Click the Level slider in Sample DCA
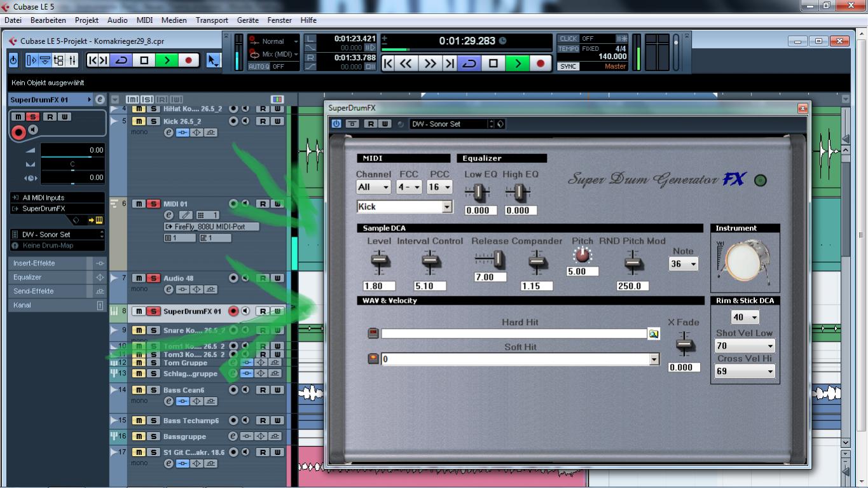Viewport: 868px width, 488px height. point(380,261)
